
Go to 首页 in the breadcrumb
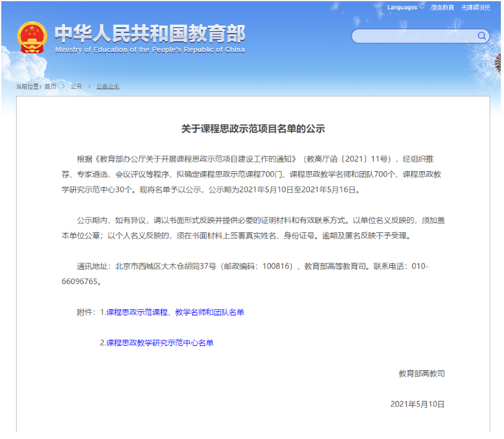(50, 86)
